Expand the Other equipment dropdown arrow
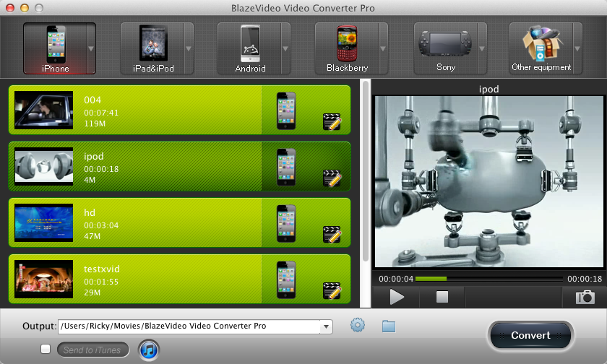607x364 pixels. tap(577, 48)
